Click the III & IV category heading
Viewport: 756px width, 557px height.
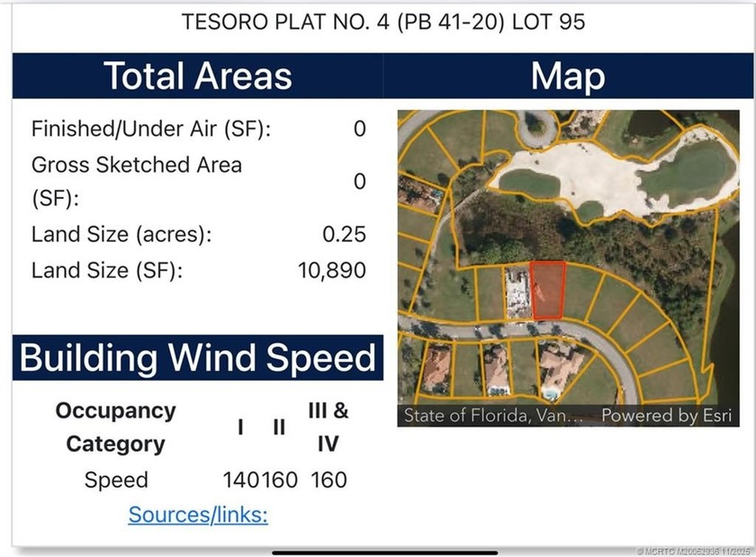coord(328,427)
